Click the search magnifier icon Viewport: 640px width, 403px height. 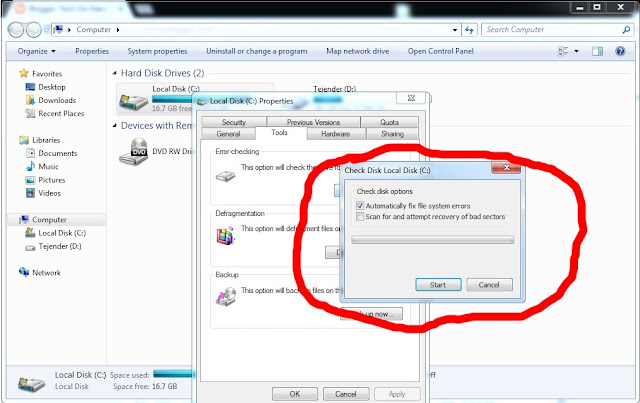(x=626, y=30)
